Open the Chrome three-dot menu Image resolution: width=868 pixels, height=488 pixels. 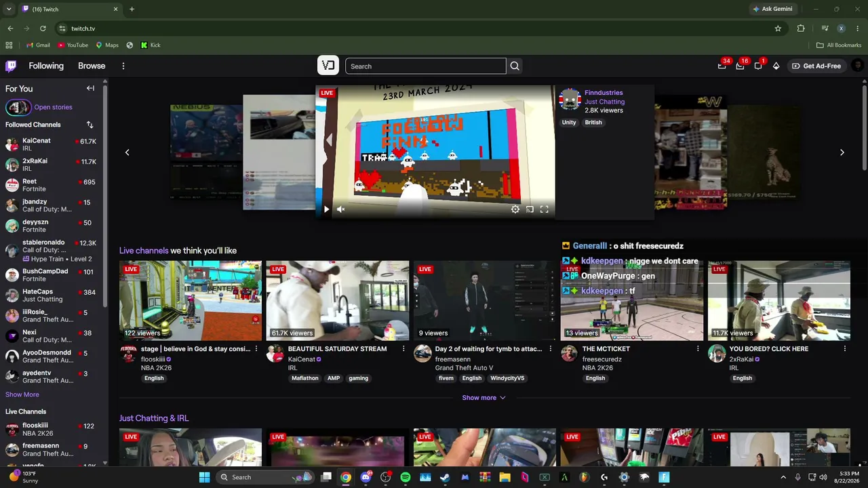pos(858,28)
